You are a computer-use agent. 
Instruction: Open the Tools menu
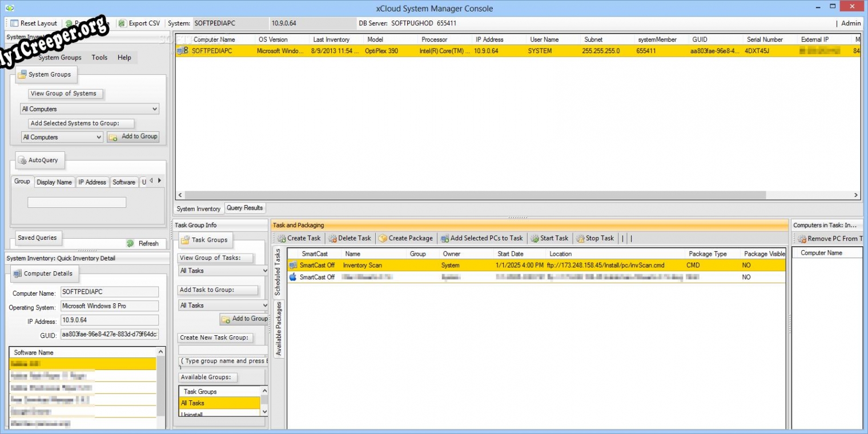point(99,58)
